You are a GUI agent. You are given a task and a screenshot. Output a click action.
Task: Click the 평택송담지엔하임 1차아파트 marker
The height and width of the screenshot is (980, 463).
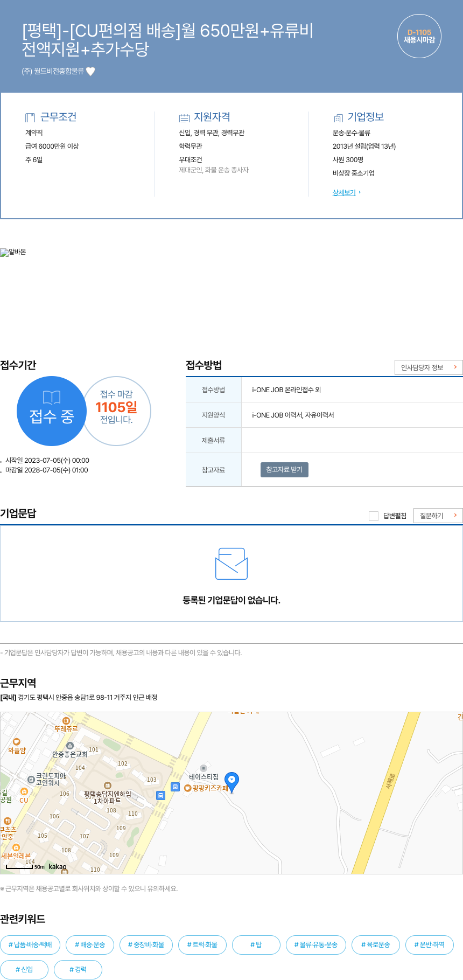pyautogui.click(x=107, y=786)
